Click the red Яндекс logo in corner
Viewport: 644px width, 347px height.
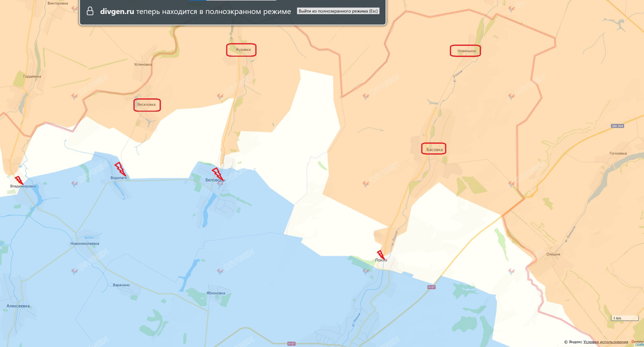(637, 342)
